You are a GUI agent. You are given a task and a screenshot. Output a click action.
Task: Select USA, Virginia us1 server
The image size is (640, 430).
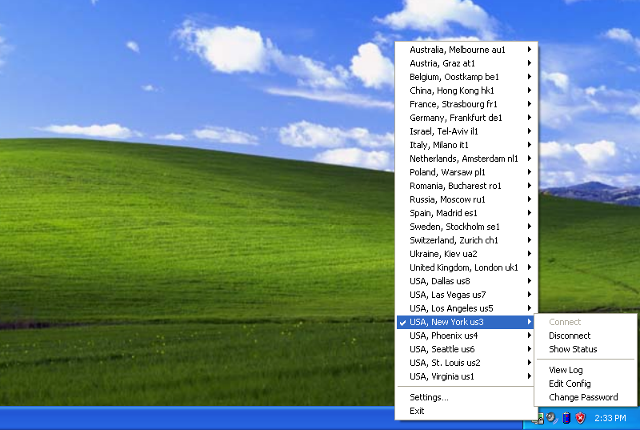tap(466, 376)
